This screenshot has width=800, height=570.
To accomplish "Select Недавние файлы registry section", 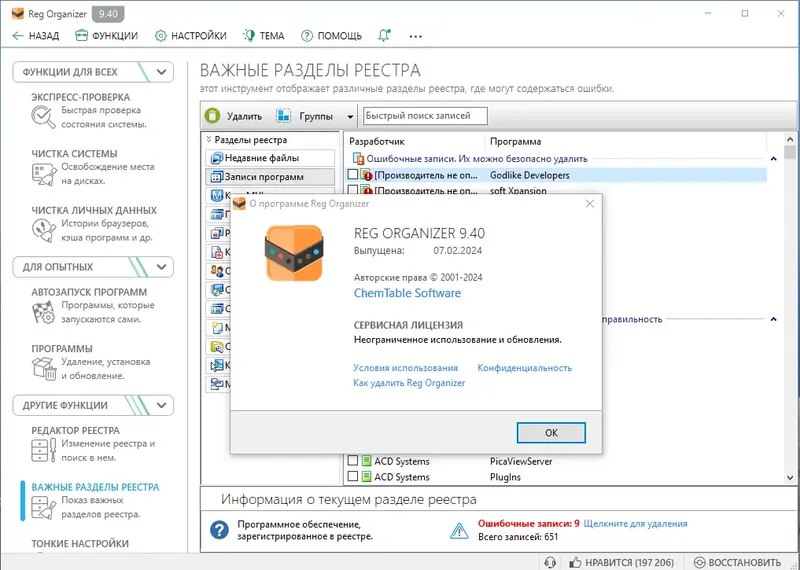I will point(270,158).
